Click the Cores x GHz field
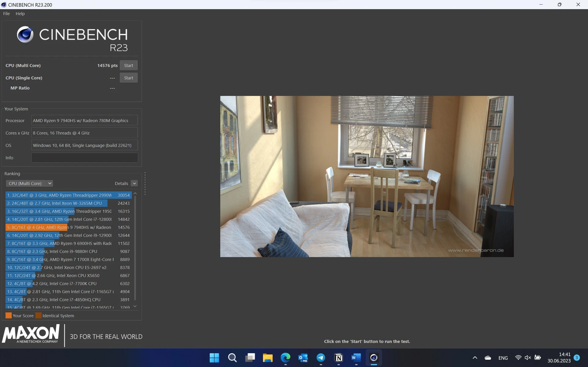 pyautogui.click(x=85, y=133)
